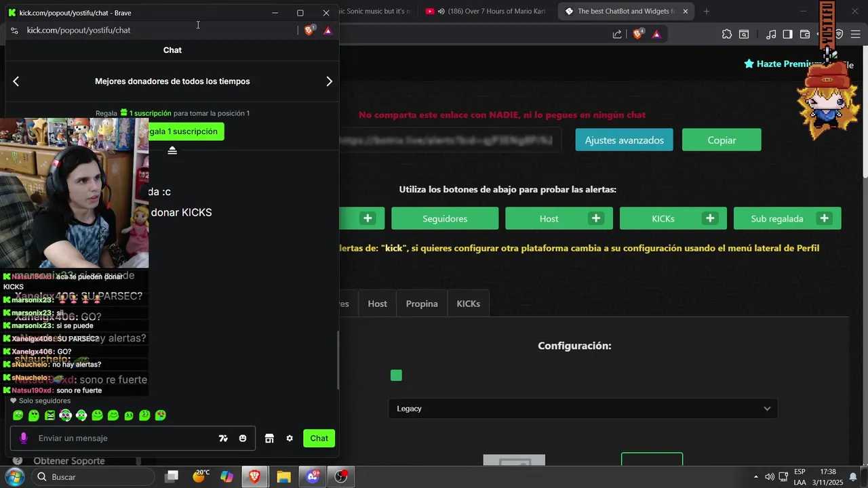The image size is (868, 488).
Task: Click the tab search icon in browser toolbar
Action: point(744,34)
